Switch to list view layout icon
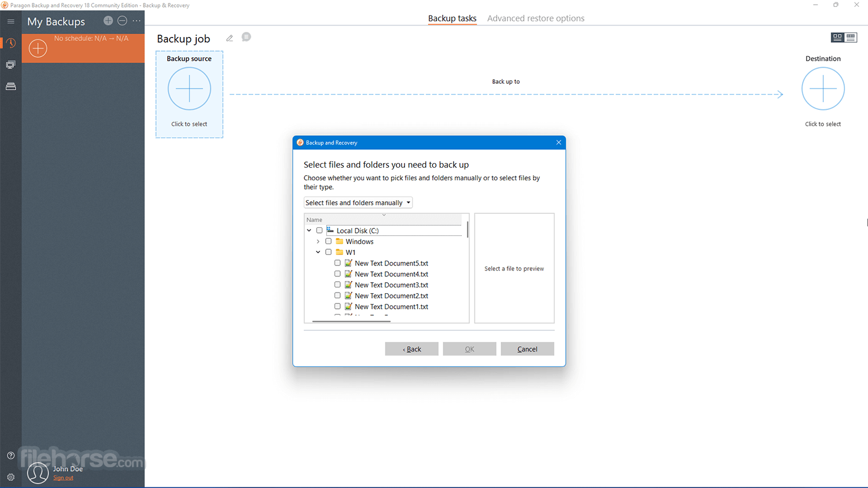Viewport: 868px width, 488px height. [x=851, y=37]
